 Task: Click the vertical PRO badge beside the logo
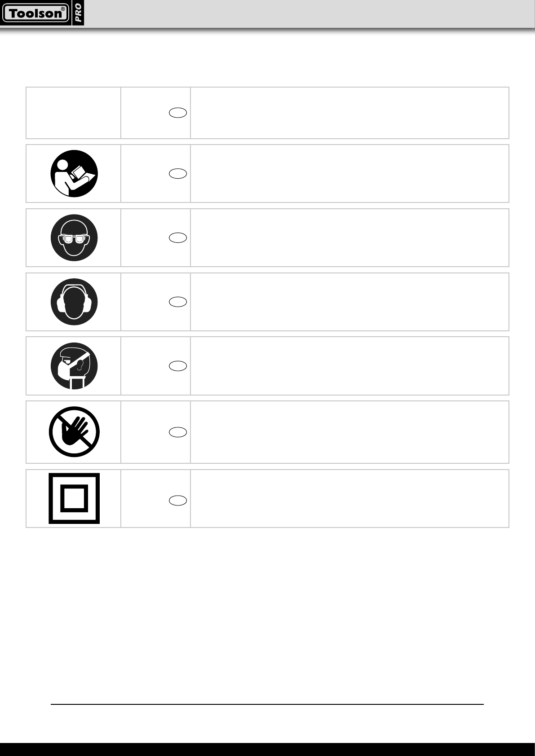(78, 13)
